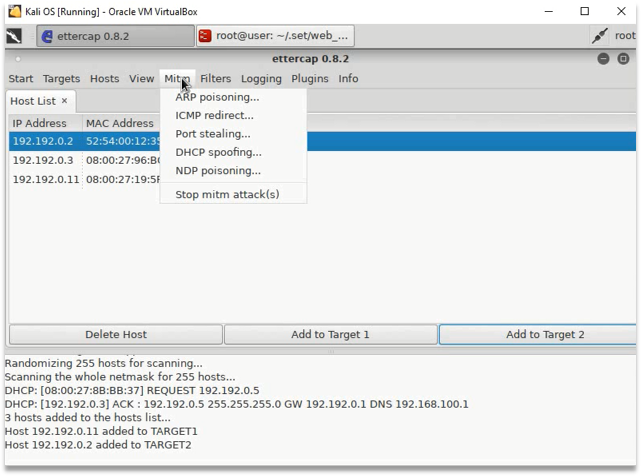
Task: Switch to root@user terminal taskbar window
Action: [x=275, y=36]
